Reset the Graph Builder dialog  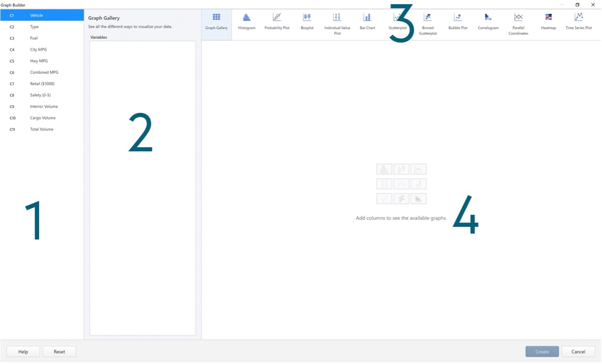(x=59, y=351)
